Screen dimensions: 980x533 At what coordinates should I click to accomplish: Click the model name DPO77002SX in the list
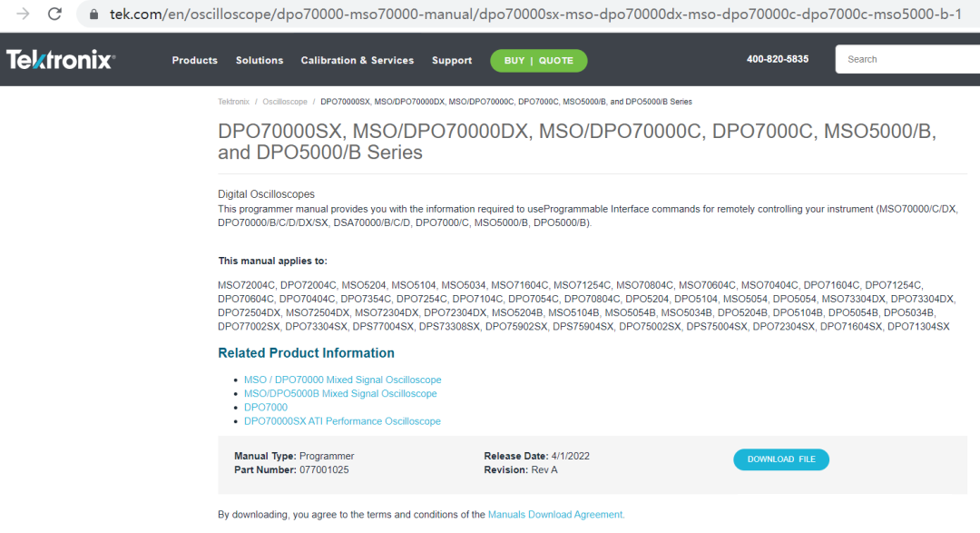click(249, 327)
